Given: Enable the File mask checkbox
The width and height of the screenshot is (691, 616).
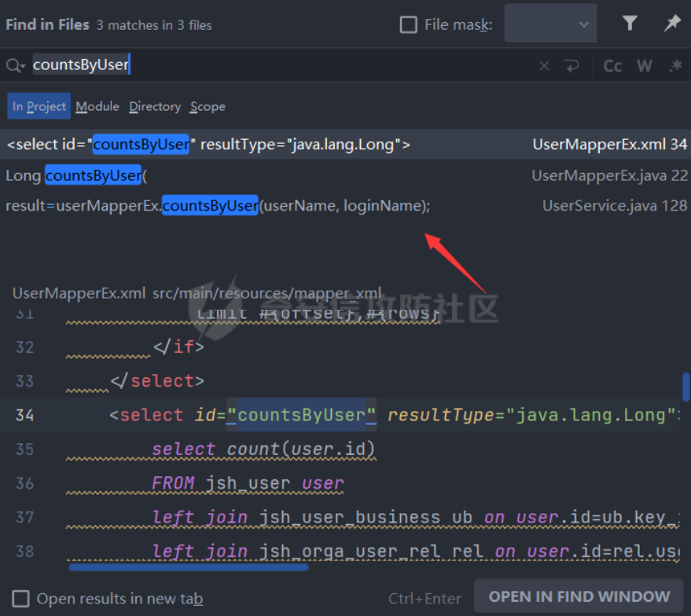Looking at the screenshot, I should [x=409, y=24].
